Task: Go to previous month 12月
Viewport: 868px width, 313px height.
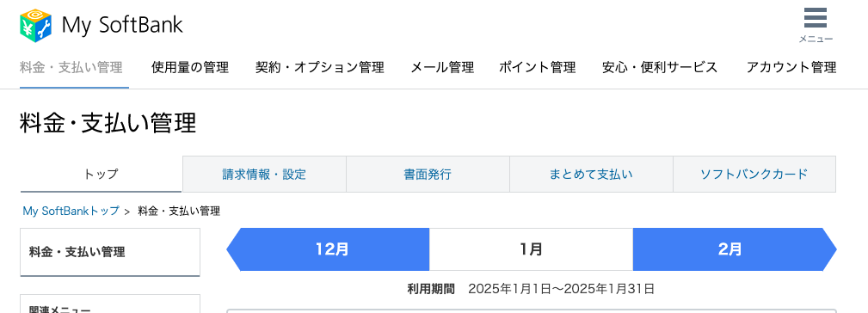Action: [x=329, y=249]
